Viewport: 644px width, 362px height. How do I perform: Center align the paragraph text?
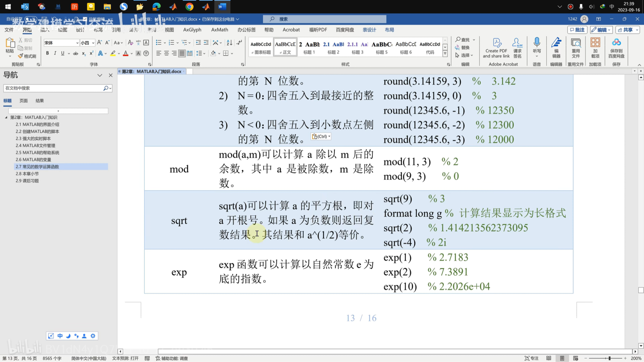(x=166, y=53)
